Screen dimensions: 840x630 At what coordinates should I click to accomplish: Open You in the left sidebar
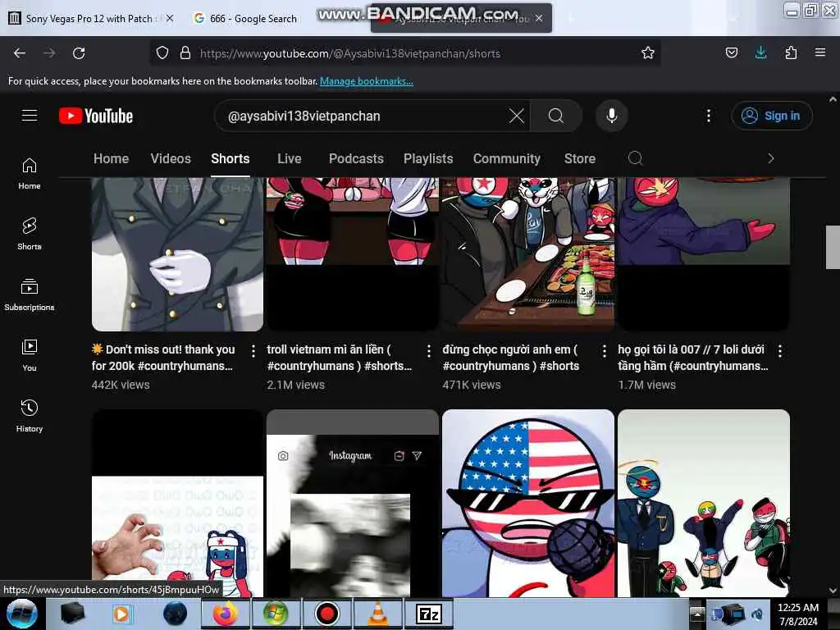(x=29, y=355)
